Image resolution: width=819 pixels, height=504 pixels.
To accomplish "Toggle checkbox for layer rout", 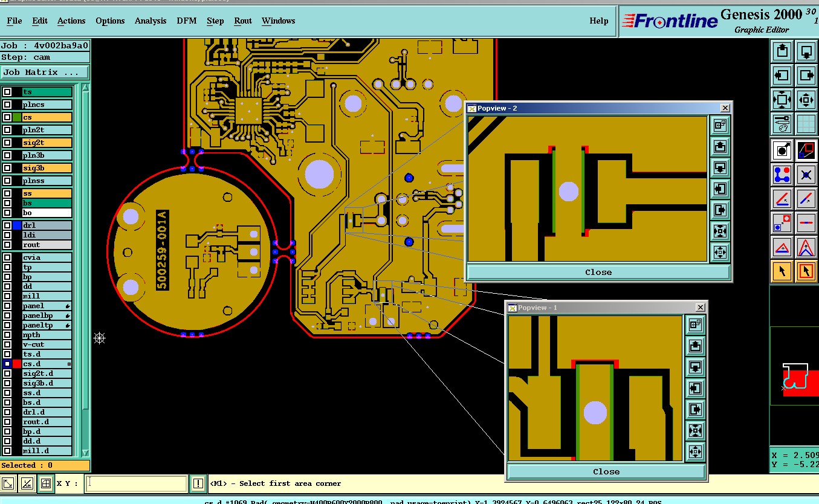I will point(7,245).
